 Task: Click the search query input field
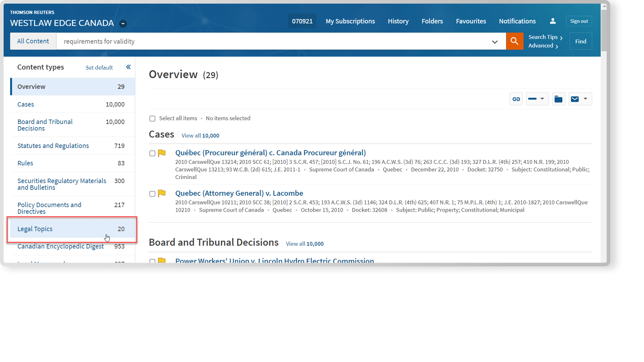[x=274, y=41]
